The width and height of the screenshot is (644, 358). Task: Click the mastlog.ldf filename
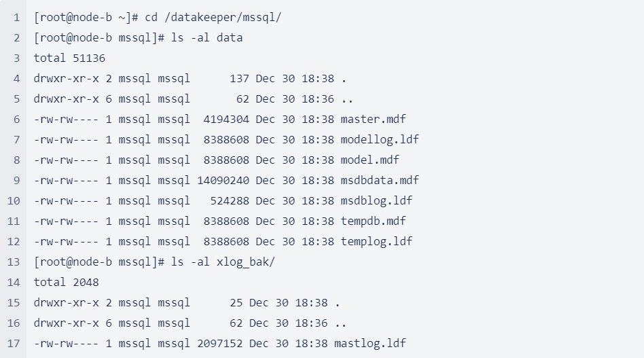tap(370, 344)
